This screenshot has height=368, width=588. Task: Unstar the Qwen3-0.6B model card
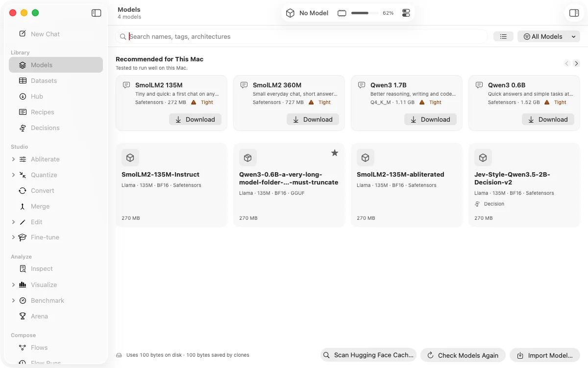(335, 153)
